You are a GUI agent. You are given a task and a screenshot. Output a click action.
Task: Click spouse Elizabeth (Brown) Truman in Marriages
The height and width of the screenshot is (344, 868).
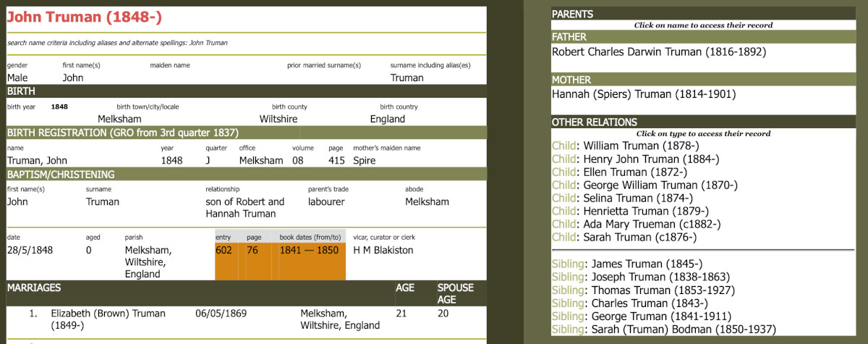coord(108,314)
